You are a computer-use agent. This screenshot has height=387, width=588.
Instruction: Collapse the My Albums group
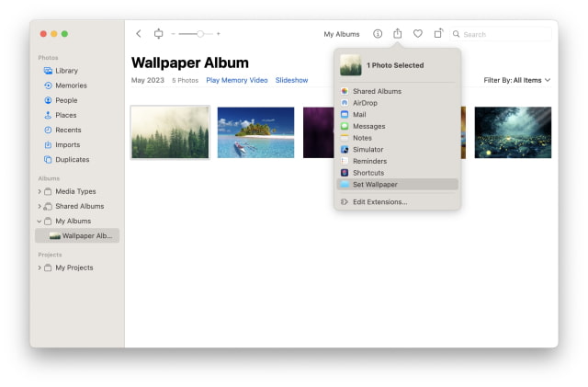40,222
